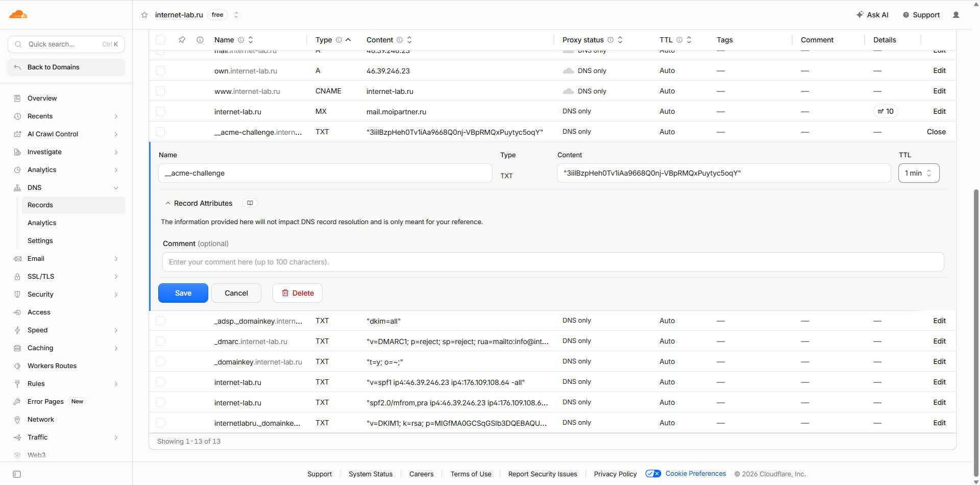
Task: Go to Workers Routes in sidebar
Action: (52, 366)
